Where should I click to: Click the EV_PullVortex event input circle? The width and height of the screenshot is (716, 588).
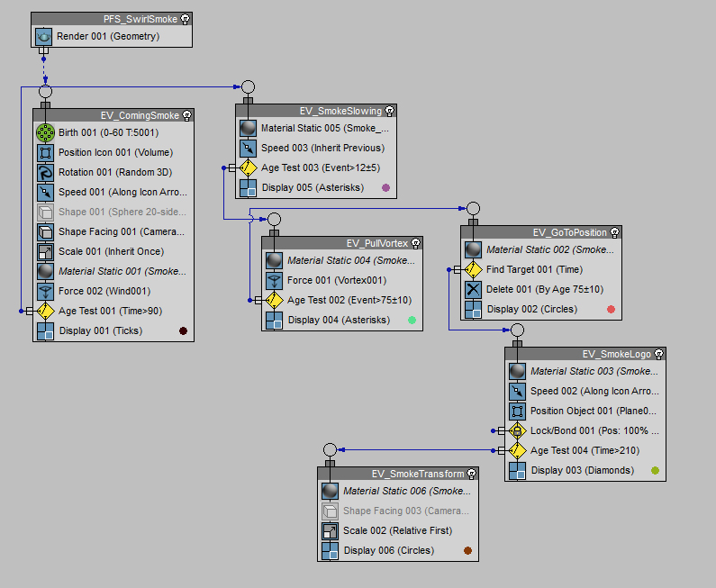pos(274,220)
